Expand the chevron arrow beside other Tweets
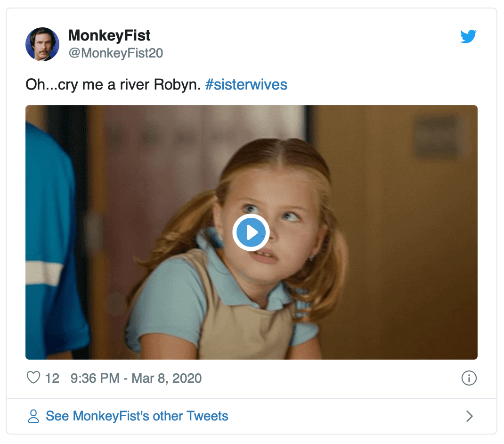The height and width of the screenshot is (444, 504). click(x=469, y=416)
